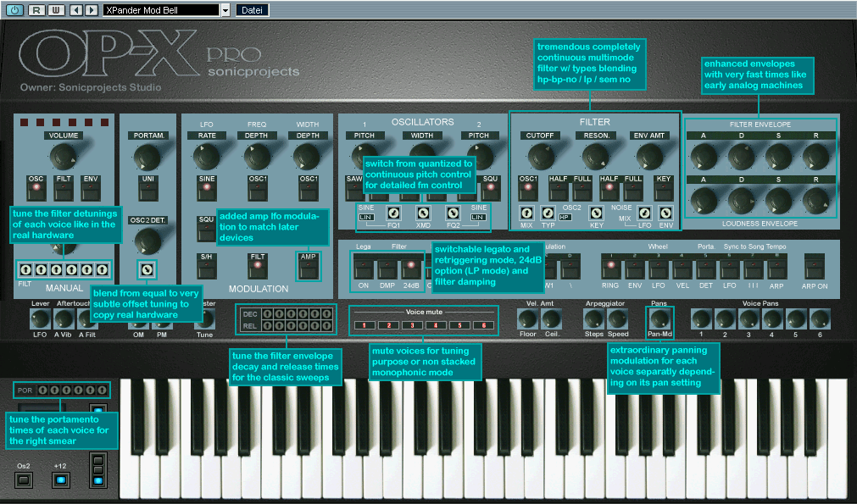Image resolution: width=857 pixels, height=504 pixels.
Task: Click the LFO RATE knob
Action: (x=206, y=158)
